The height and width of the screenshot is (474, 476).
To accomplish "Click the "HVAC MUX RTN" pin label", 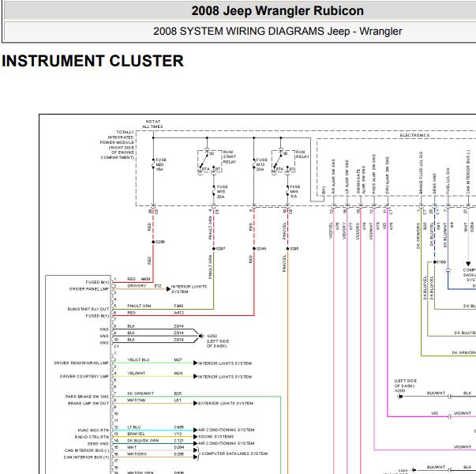I will click(93, 431).
